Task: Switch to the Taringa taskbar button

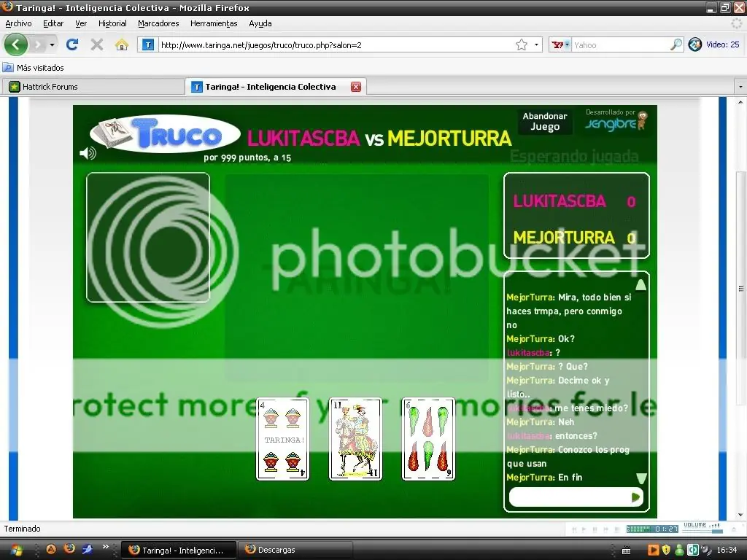Action: pos(178,550)
